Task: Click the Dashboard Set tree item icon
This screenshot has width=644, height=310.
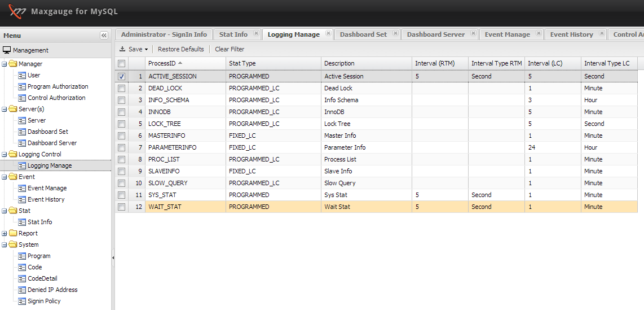Action: point(22,132)
